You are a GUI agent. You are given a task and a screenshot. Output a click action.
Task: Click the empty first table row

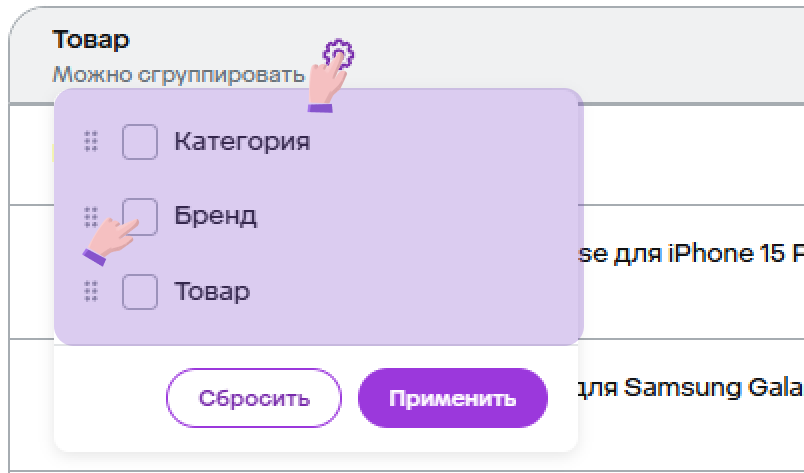pos(692,154)
